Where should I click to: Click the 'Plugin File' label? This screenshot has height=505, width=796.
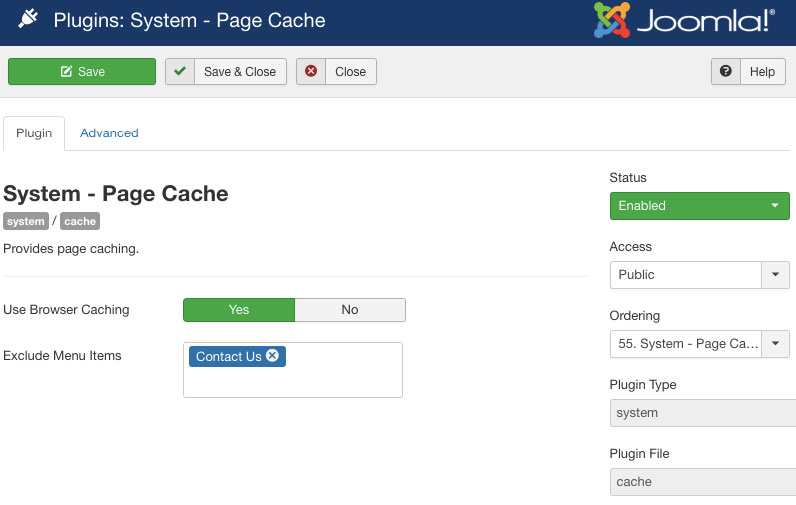pyautogui.click(x=640, y=454)
